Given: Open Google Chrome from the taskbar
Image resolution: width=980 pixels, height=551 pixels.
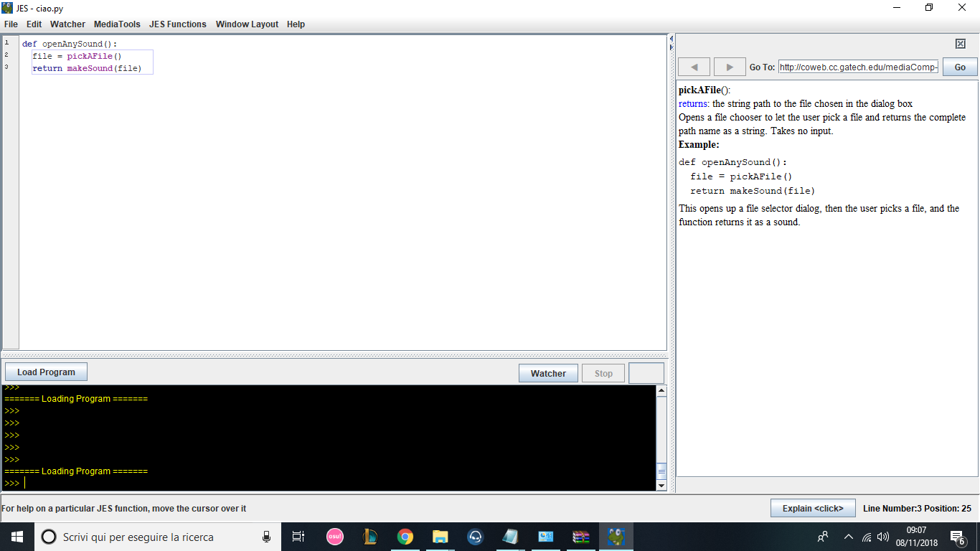Looking at the screenshot, I should tap(405, 537).
